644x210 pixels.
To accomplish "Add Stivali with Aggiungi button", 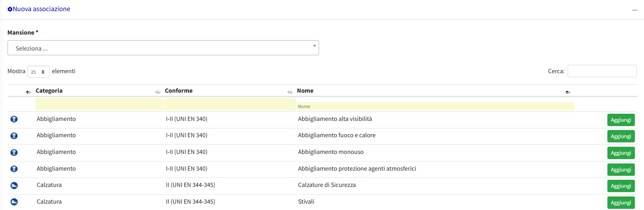I will (x=621, y=202).
